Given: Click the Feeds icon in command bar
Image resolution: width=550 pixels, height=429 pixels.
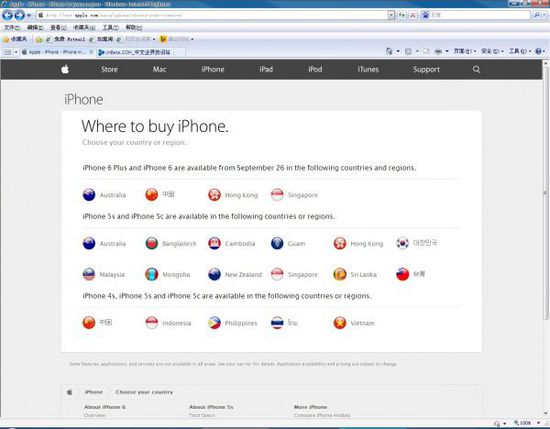Looking at the screenshot, I should click(408, 52).
